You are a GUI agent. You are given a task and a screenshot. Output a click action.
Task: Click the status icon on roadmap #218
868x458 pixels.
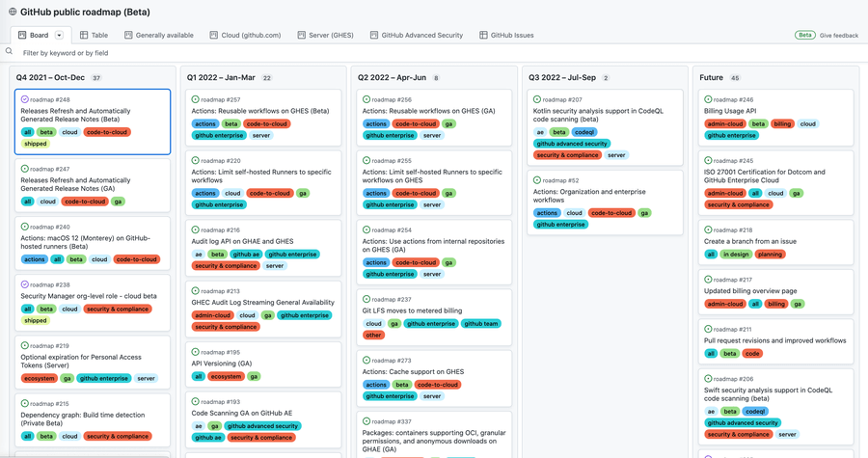point(708,229)
